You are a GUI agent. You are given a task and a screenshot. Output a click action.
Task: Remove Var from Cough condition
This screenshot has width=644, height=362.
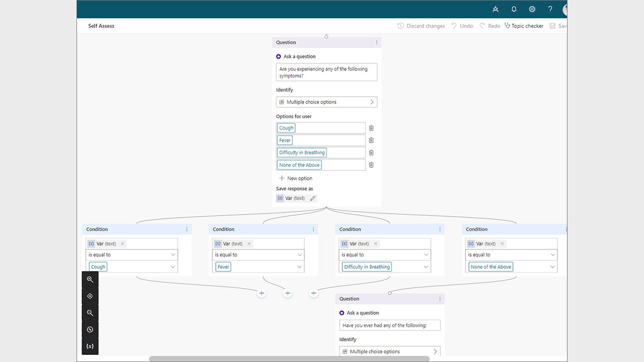click(122, 244)
